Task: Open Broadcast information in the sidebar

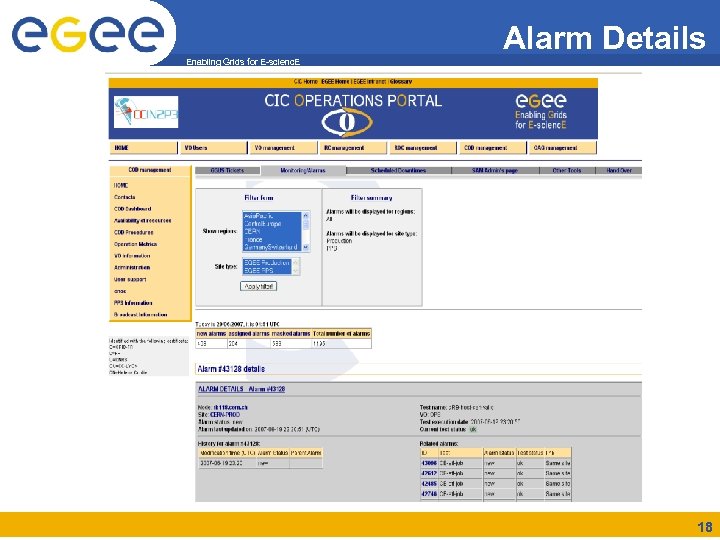Action: [141, 315]
